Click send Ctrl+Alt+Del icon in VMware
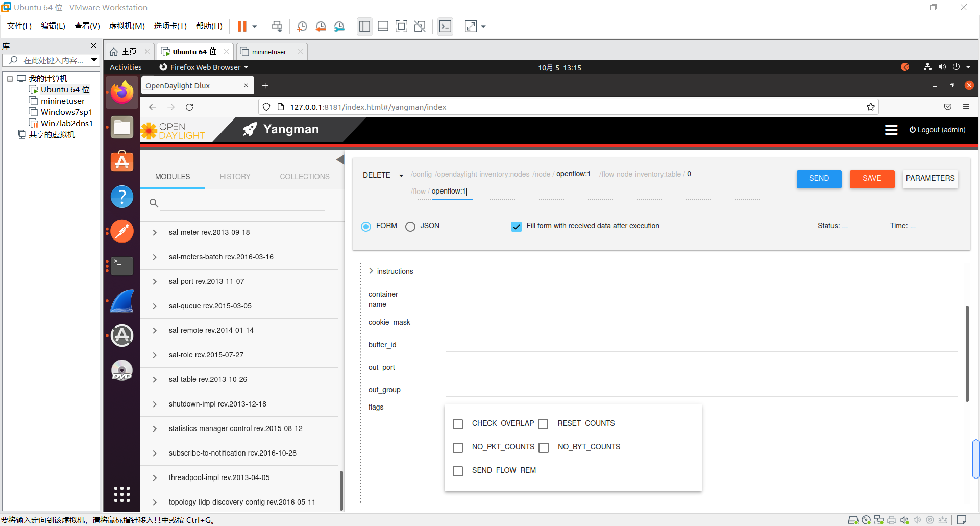Viewport: 980px width, 526px height. [x=277, y=26]
